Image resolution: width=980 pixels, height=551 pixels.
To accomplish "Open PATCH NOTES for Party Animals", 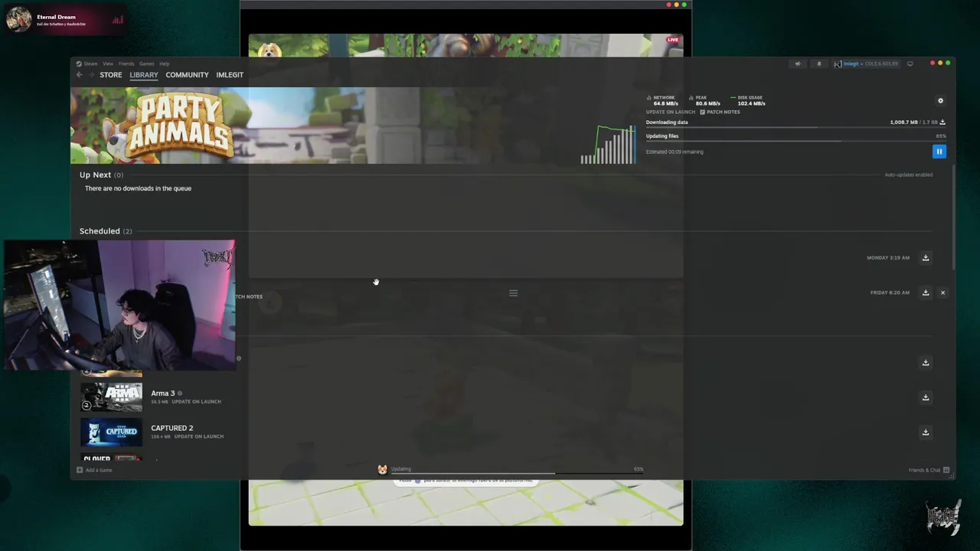I will point(720,112).
